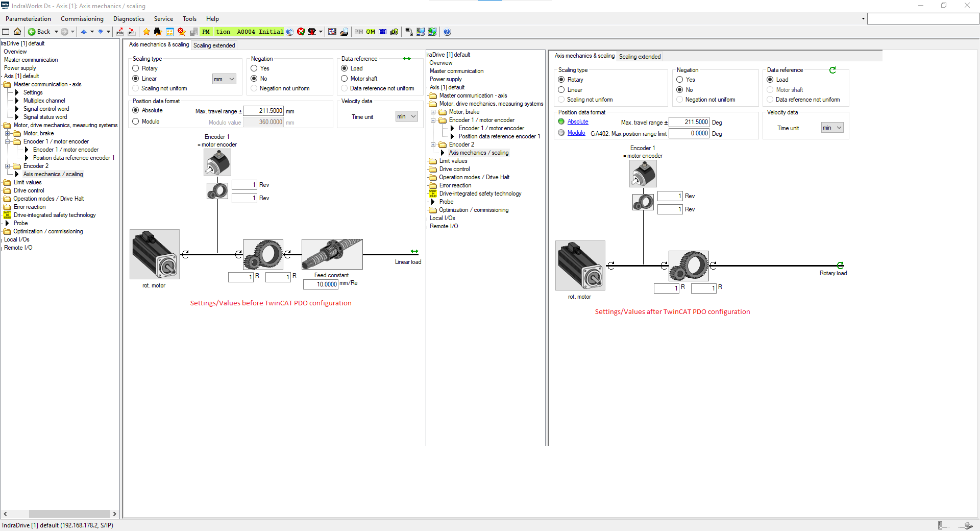
Task: Switch to Scaling extended tab in left panel
Action: [x=214, y=45]
